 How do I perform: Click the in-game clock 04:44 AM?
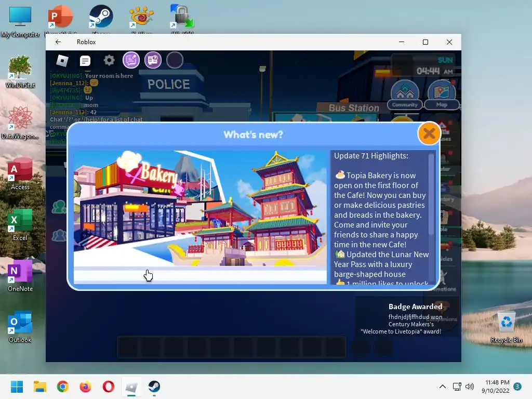point(434,71)
